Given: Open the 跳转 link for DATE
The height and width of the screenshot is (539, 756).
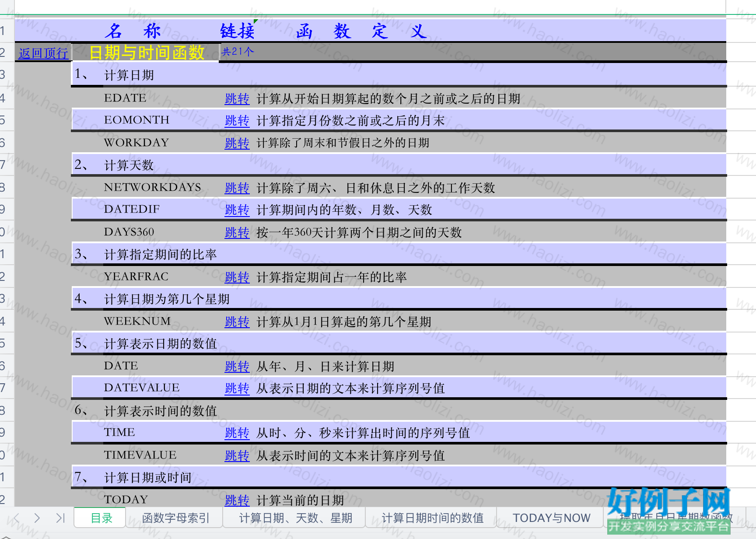Looking at the screenshot, I should pyautogui.click(x=237, y=366).
